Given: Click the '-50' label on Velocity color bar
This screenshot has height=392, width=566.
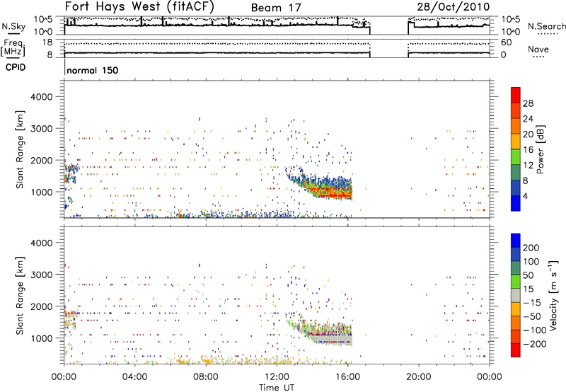Looking at the screenshot, I should click(532, 316).
